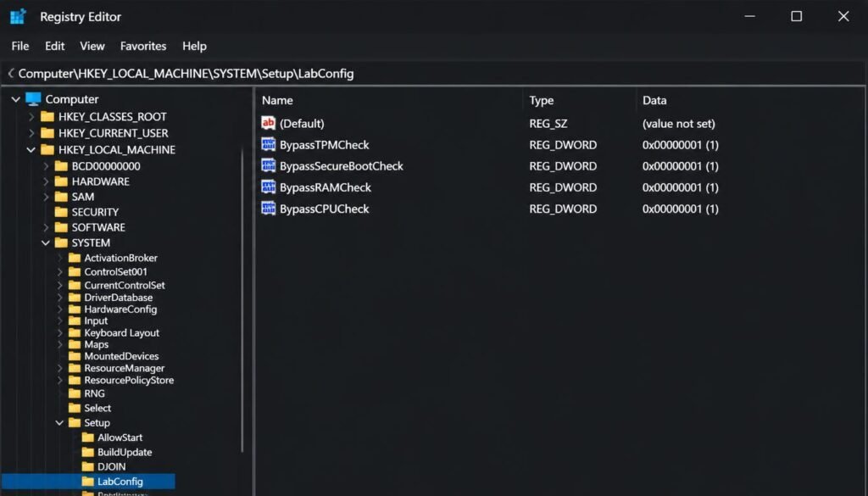Click the HKEY_CURRENT_USER folder icon
Viewport: 868px width, 496px height.
[47, 133]
